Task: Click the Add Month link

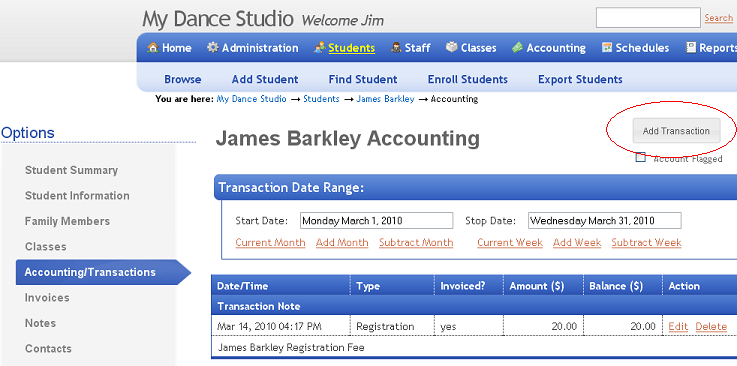Action: (x=342, y=243)
